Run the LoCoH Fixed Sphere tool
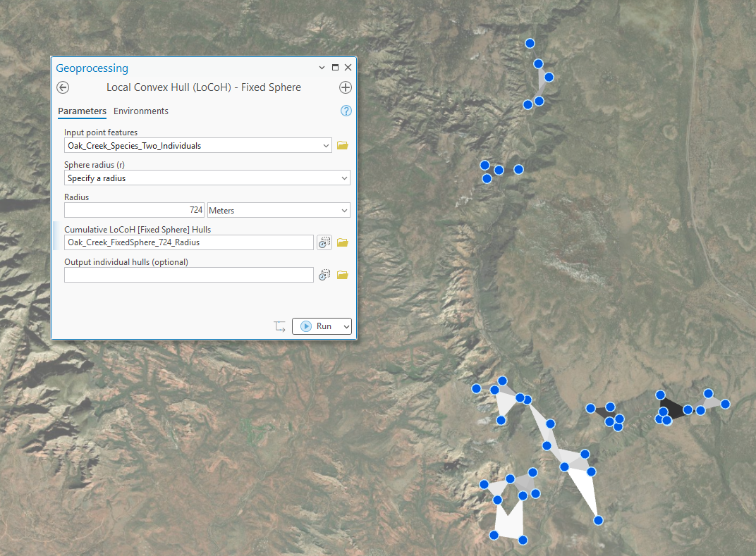The image size is (756, 556). (316, 326)
